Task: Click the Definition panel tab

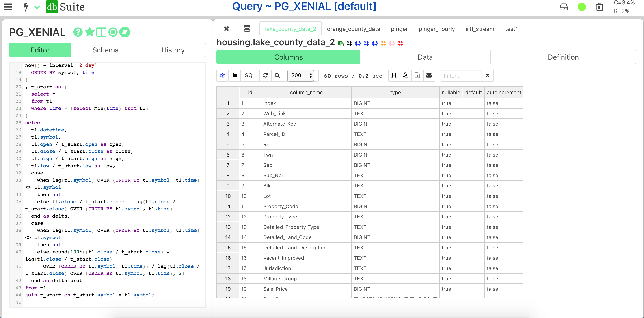Action: pyautogui.click(x=563, y=57)
